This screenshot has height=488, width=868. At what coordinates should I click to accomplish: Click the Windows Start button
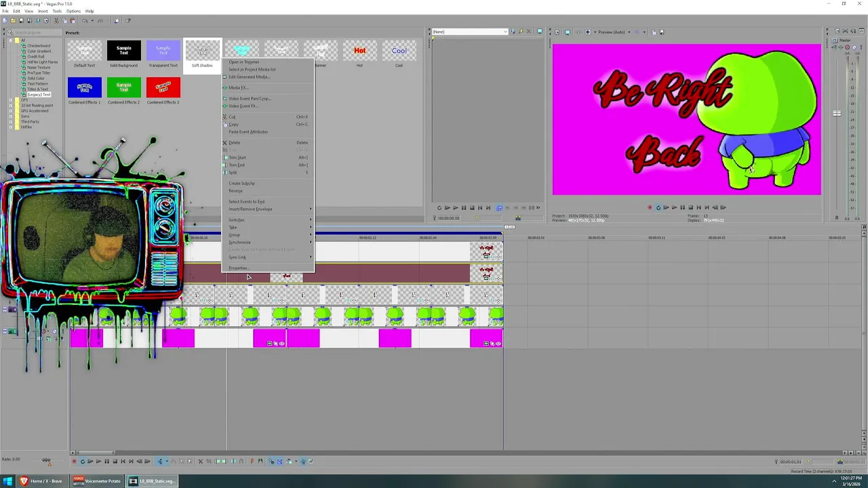(7, 481)
